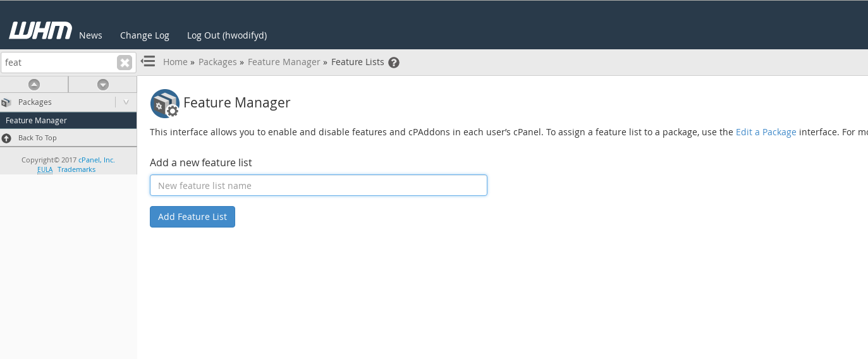Open Change Log in the top menu
868x359 pixels.
click(145, 35)
